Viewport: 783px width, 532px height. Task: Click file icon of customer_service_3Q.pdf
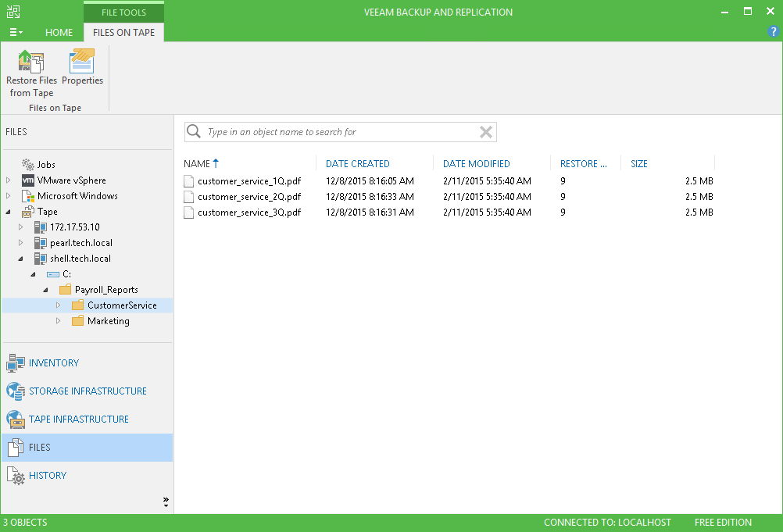click(189, 212)
